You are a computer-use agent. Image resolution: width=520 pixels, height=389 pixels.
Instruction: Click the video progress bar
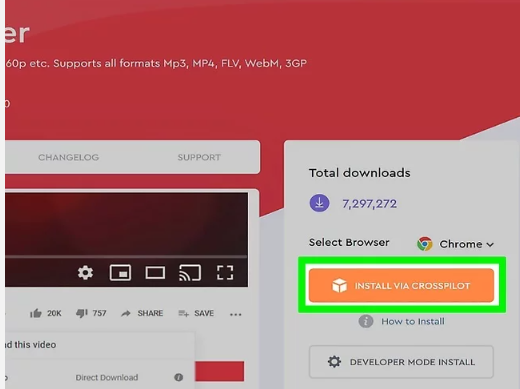click(x=127, y=257)
